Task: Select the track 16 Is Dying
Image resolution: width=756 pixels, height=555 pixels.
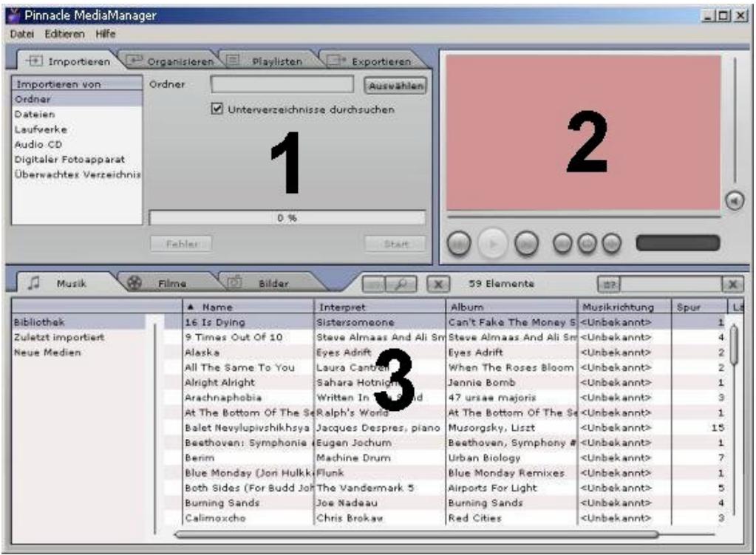Action: point(215,322)
